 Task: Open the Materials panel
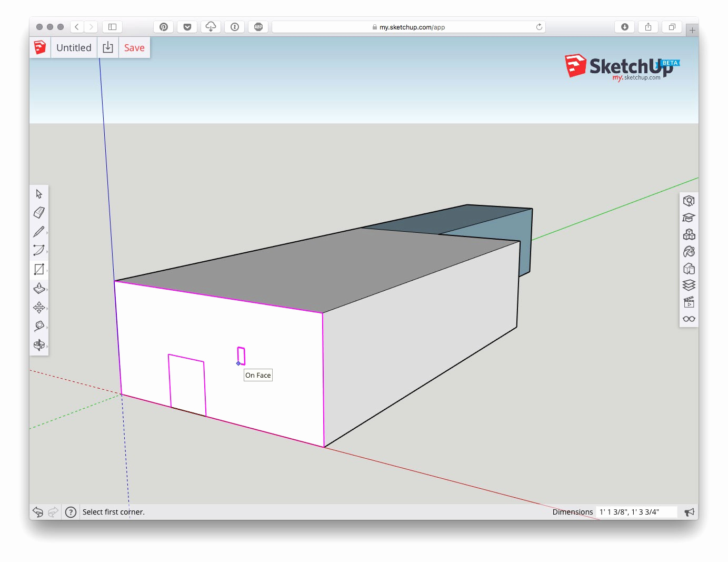[x=689, y=251]
